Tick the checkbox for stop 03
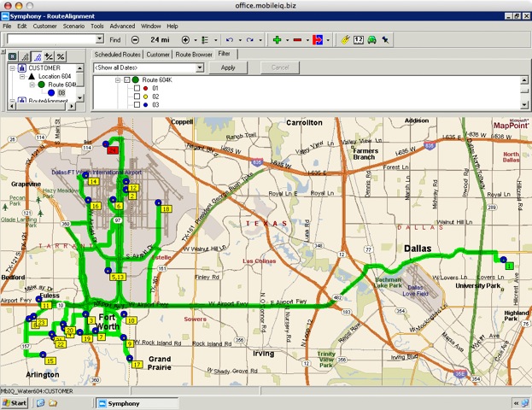 coord(137,105)
